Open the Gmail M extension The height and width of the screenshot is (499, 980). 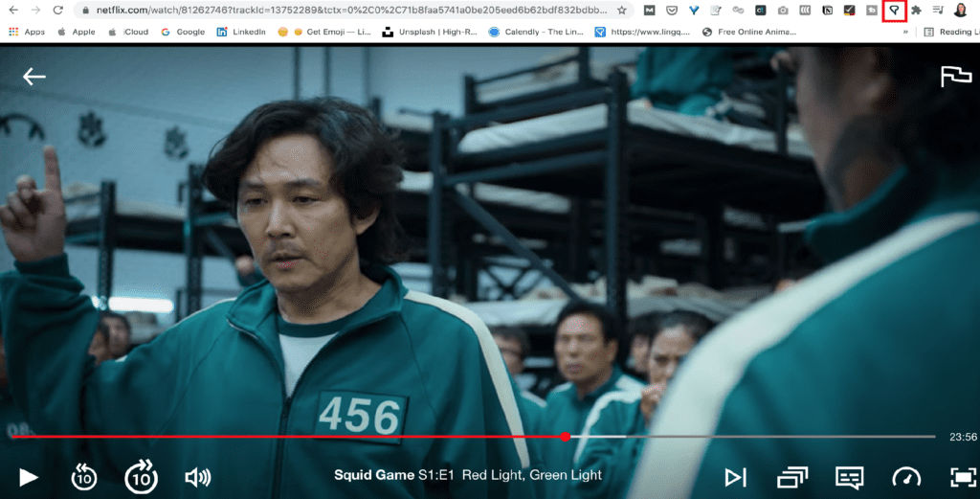pyautogui.click(x=650, y=10)
